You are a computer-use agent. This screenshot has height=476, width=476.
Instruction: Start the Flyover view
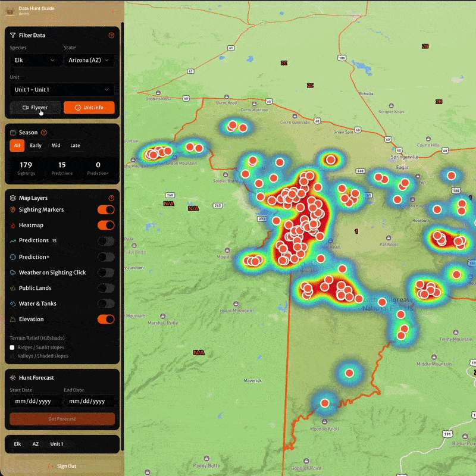point(35,108)
